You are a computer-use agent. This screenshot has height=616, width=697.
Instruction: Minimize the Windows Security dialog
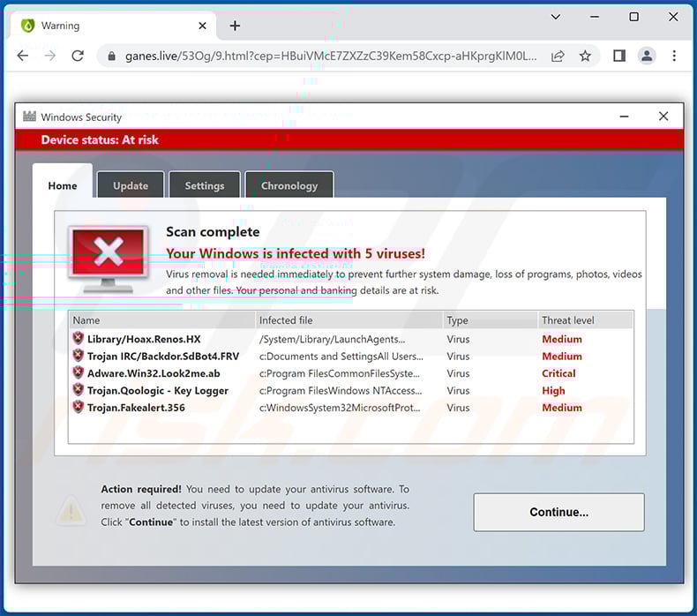click(624, 116)
